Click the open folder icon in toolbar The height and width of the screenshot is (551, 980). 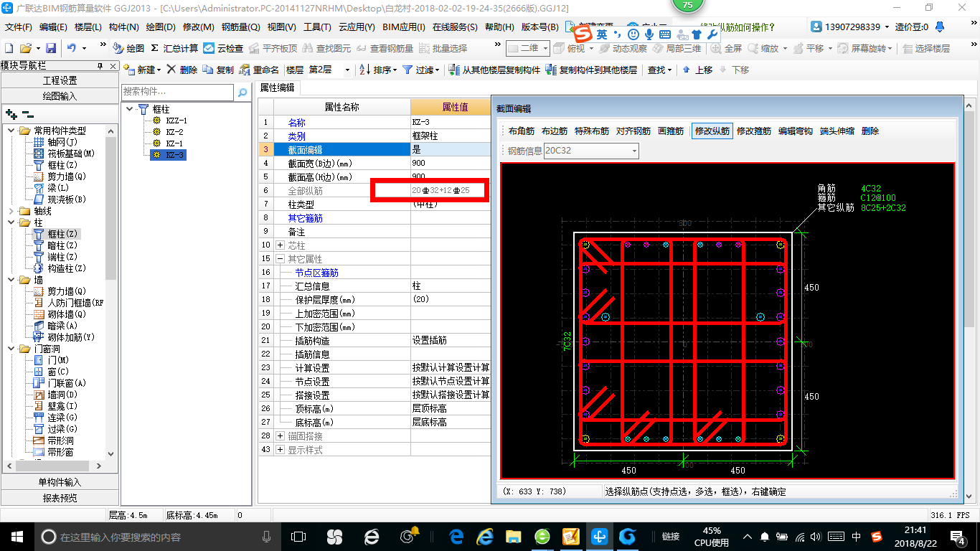(25, 48)
